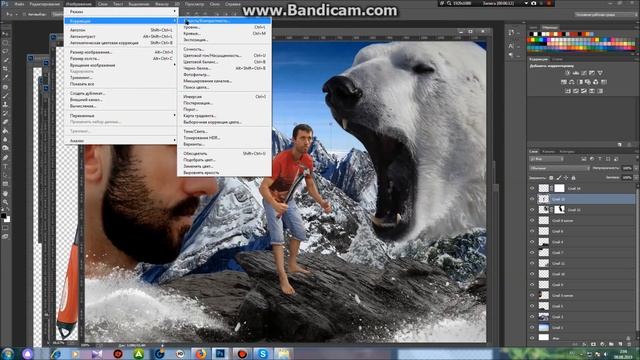
Task: Choose Инверсия menu item
Action: 224,97
